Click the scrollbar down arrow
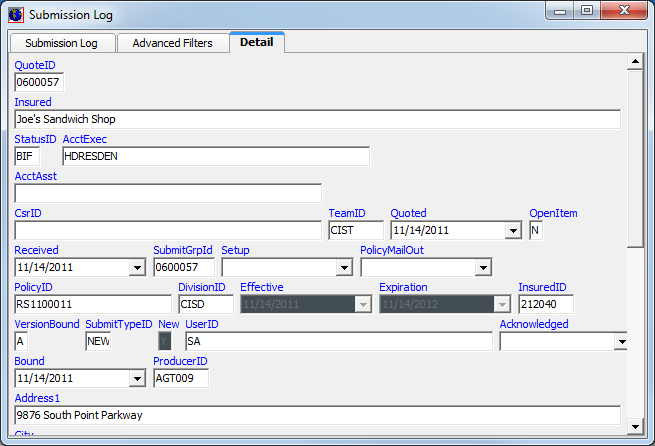 point(634,427)
